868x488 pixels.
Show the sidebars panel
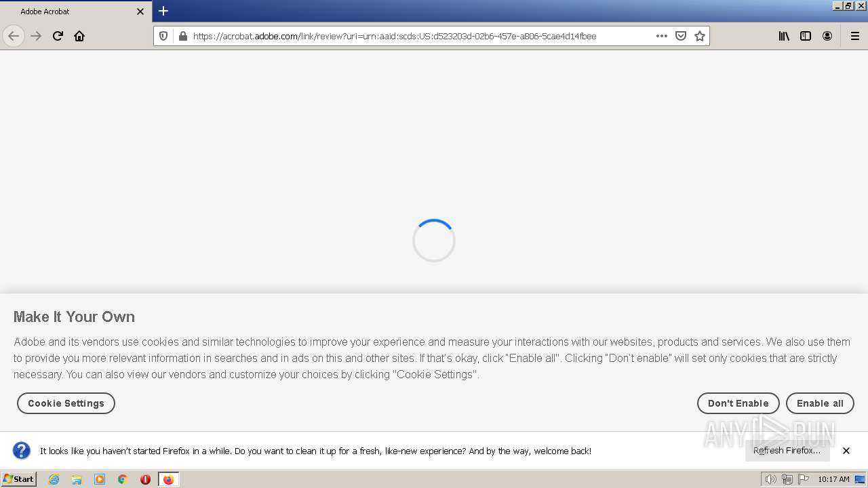pyautogui.click(x=806, y=36)
